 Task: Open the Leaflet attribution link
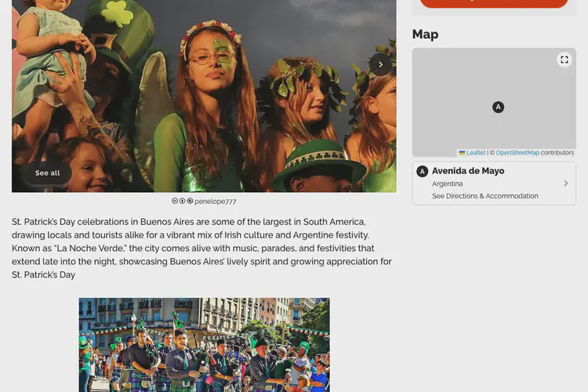[476, 153]
